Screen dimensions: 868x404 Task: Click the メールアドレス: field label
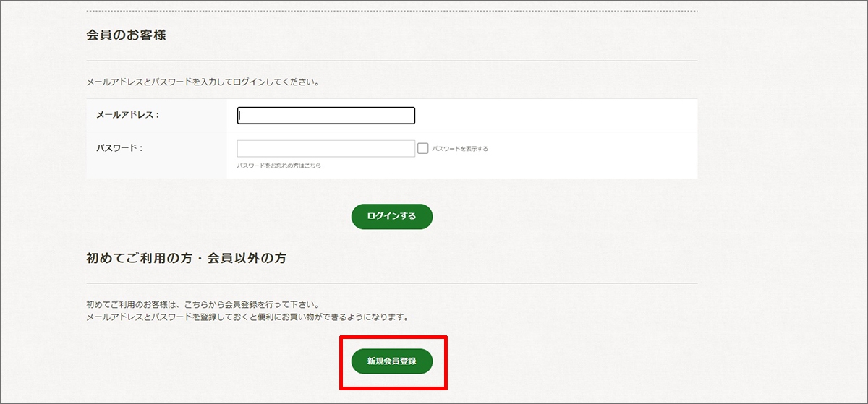[127, 115]
